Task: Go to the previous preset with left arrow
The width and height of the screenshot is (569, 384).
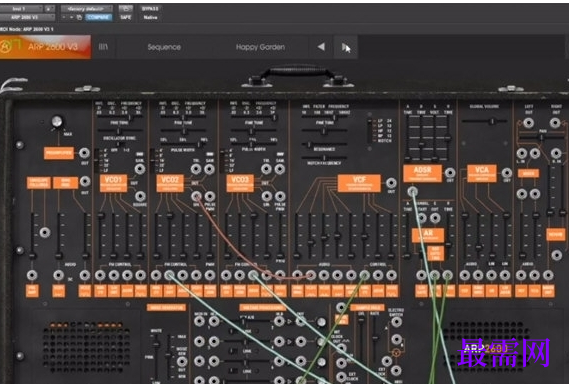Action: [x=321, y=47]
